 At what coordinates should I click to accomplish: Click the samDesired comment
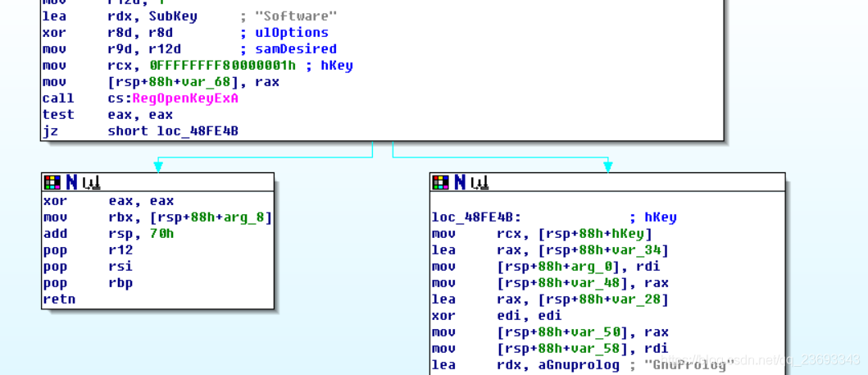pyautogui.click(x=295, y=49)
